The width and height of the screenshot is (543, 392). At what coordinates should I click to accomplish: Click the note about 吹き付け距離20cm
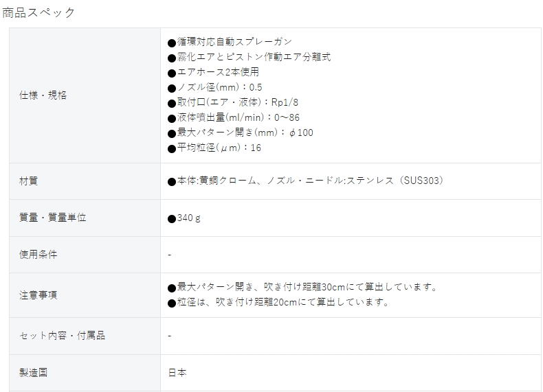point(278,302)
